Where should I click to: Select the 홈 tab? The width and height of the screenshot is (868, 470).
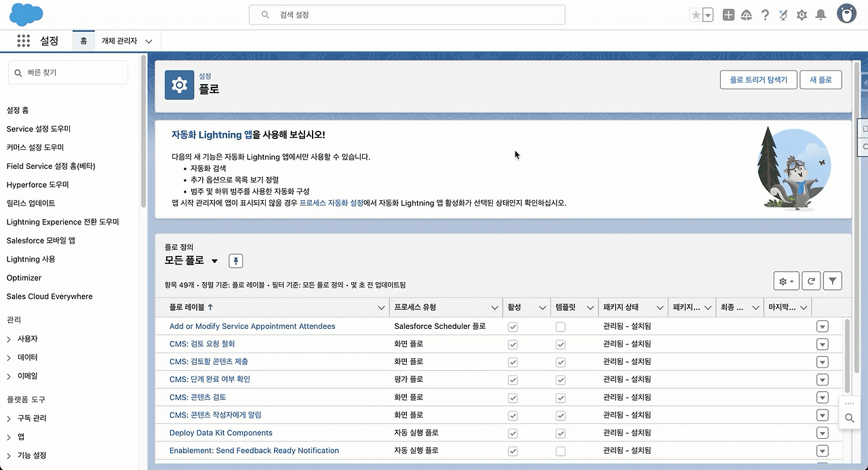pos(83,41)
